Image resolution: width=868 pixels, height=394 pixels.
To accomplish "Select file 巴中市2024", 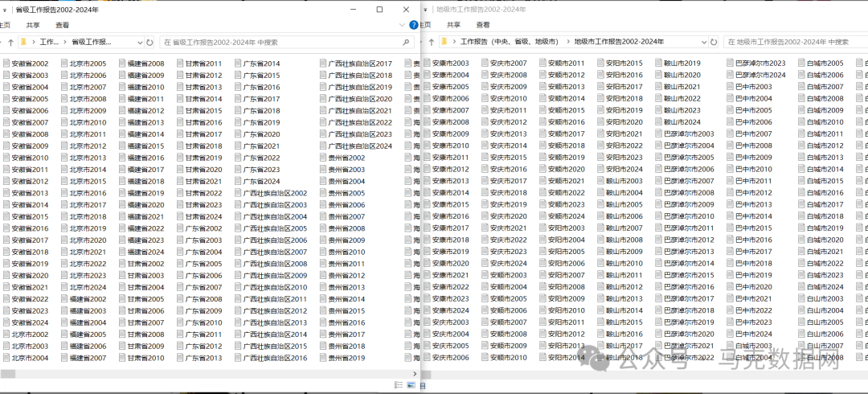I will coord(750,334).
